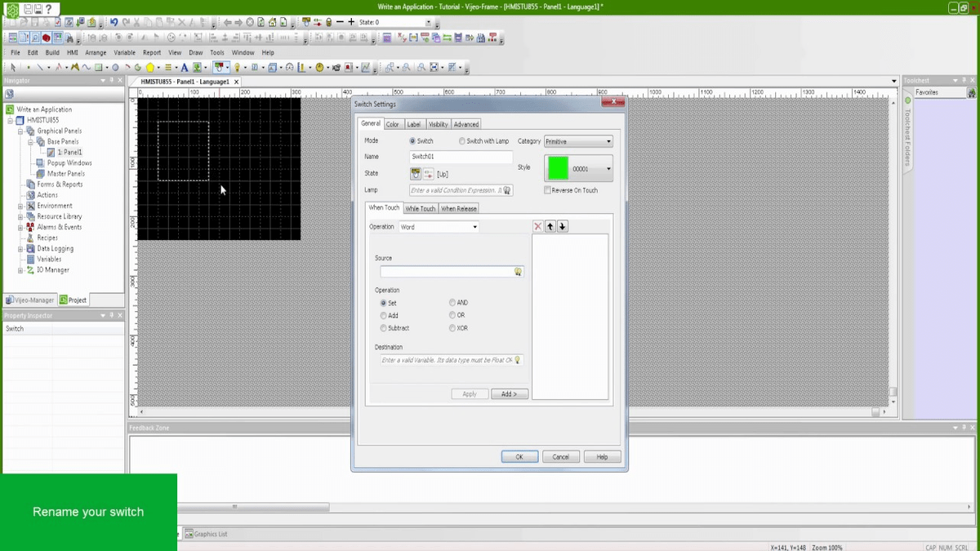Select the Text (A) drawing tool
Image resolution: width=980 pixels, height=551 pixels.
tap(185, 68)
